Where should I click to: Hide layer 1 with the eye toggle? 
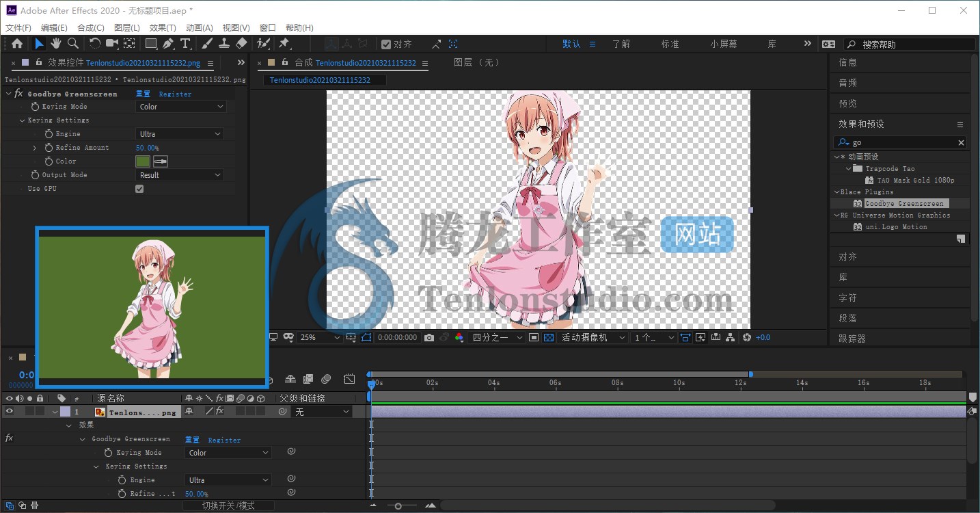coord(10,412)
